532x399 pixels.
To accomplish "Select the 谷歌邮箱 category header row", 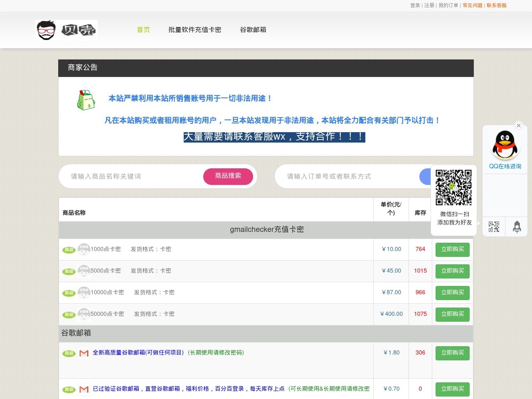I will tap(266, 333).
